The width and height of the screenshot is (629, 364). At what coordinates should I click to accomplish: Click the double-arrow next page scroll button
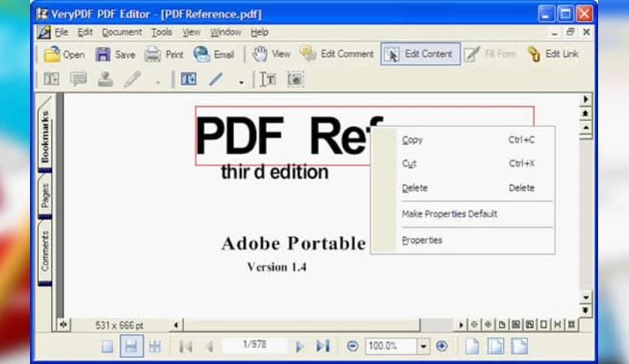585,311
